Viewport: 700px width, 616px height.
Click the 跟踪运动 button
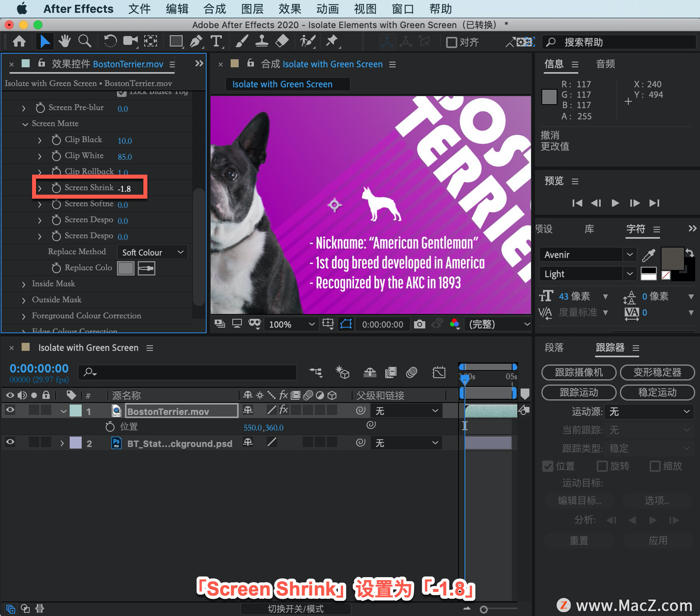click(579, 393)
